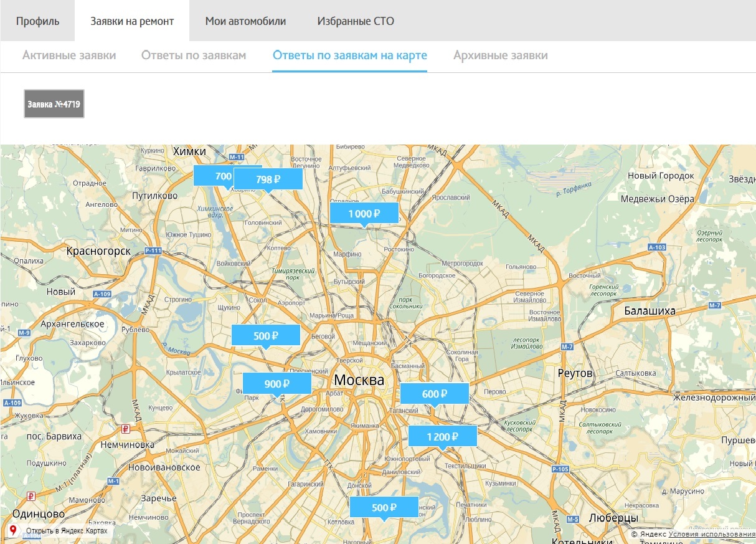Viewport: 756px width, 544px height.
Task: Open map in Яндекс.Картах link
Action: tap(66, 532)
